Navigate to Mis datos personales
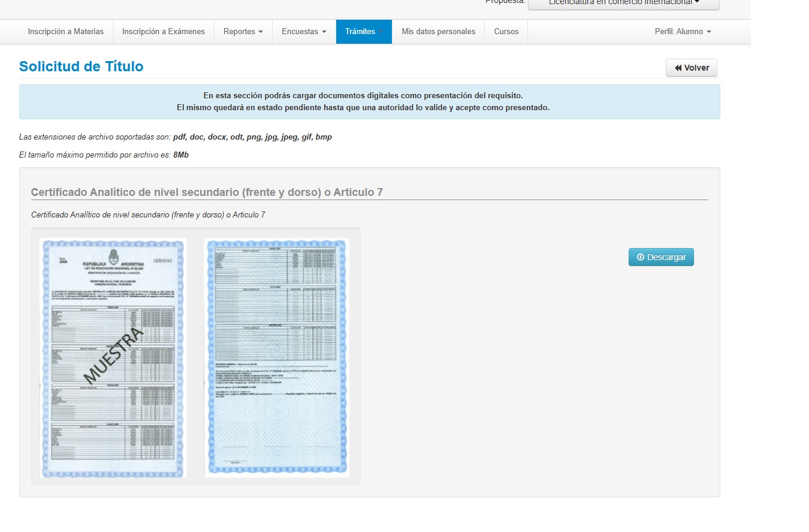 438,32
